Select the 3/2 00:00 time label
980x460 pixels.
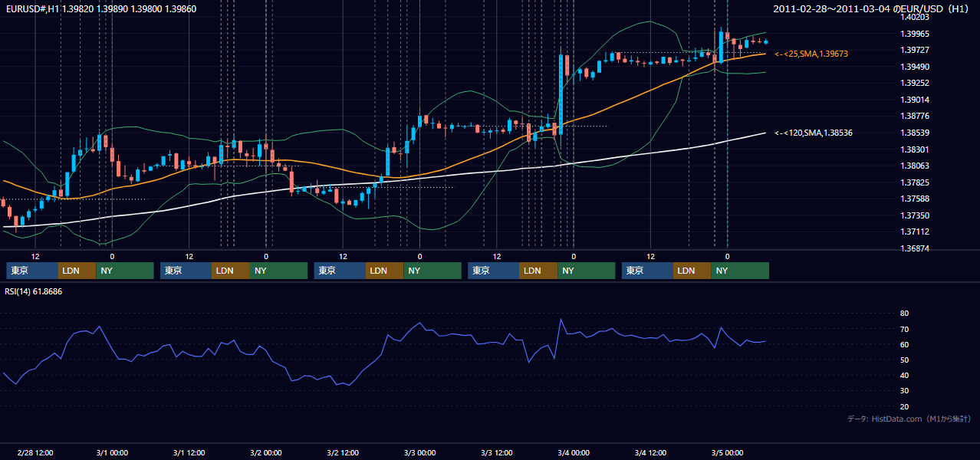tap(266, 452)
